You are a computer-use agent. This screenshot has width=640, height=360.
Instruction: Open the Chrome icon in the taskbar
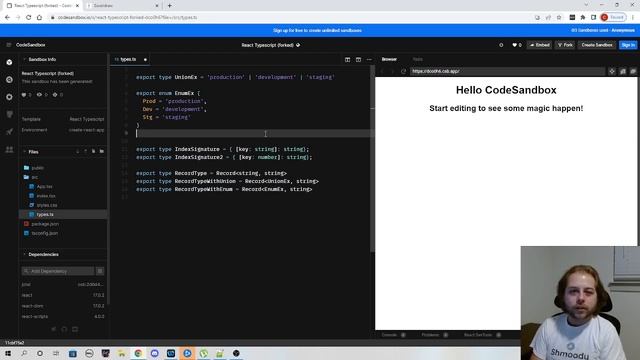[x=138, y=353]
